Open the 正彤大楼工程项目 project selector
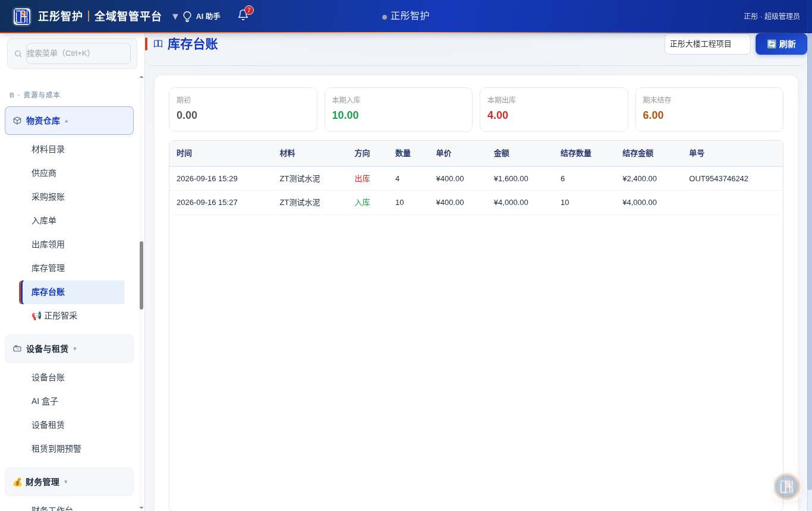 coord(707,44)
